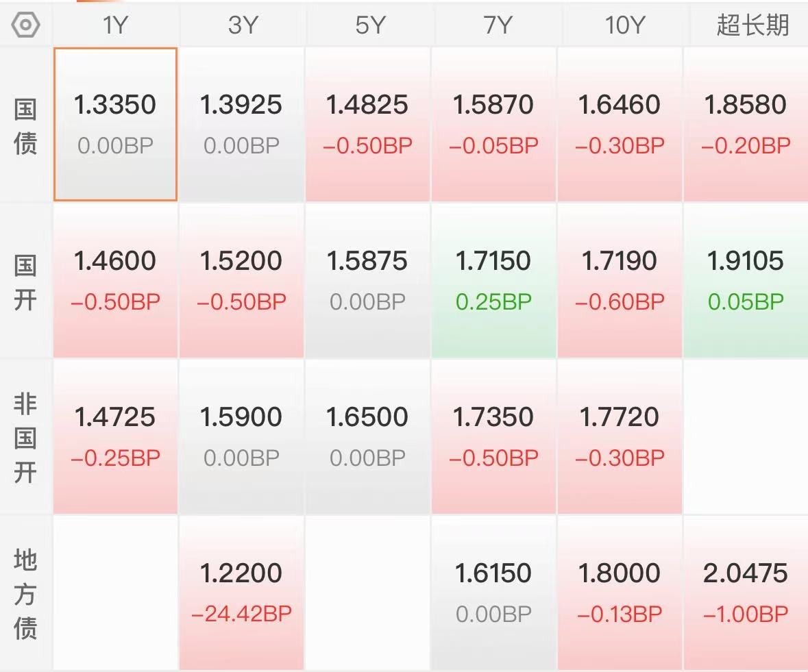
Task: Open the highlighted 国债 1Y cell 1.3350
Action: pyautogui.click(x=115, y=124)
